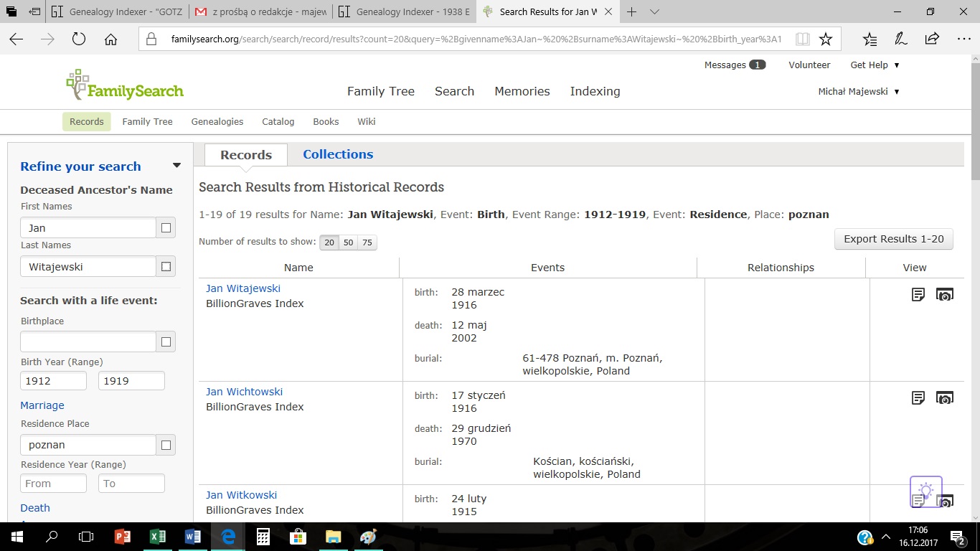The image size is (980, 551).
Task: Toggle exact match checkbox for First Names
Action: point(166,228)
